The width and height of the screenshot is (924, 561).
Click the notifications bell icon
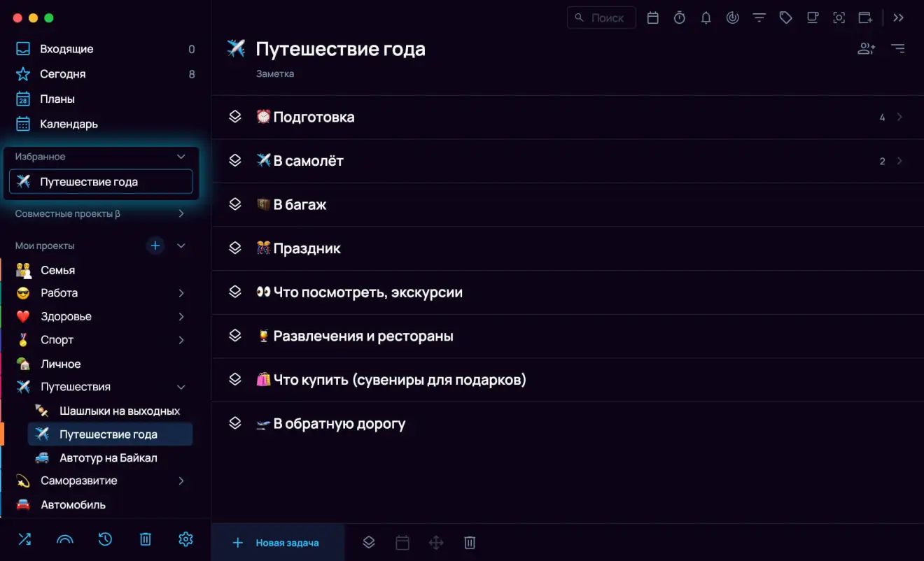point(706,18)
